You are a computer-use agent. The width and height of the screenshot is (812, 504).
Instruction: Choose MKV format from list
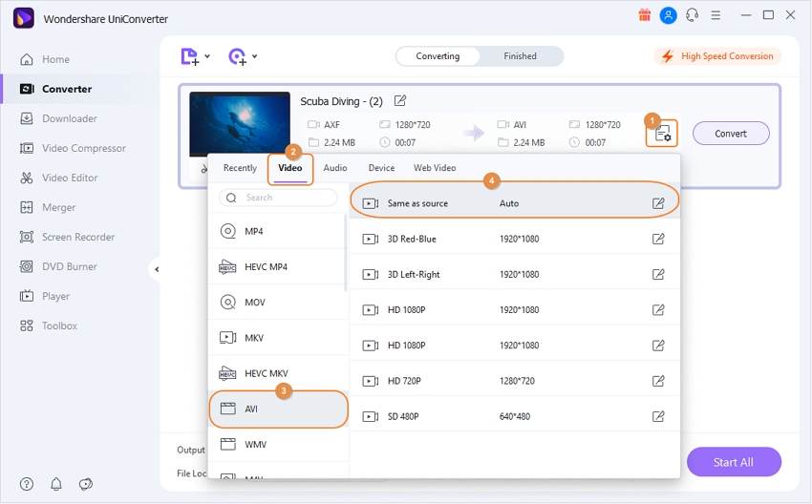pyautogui.click(x=277, y=338)
